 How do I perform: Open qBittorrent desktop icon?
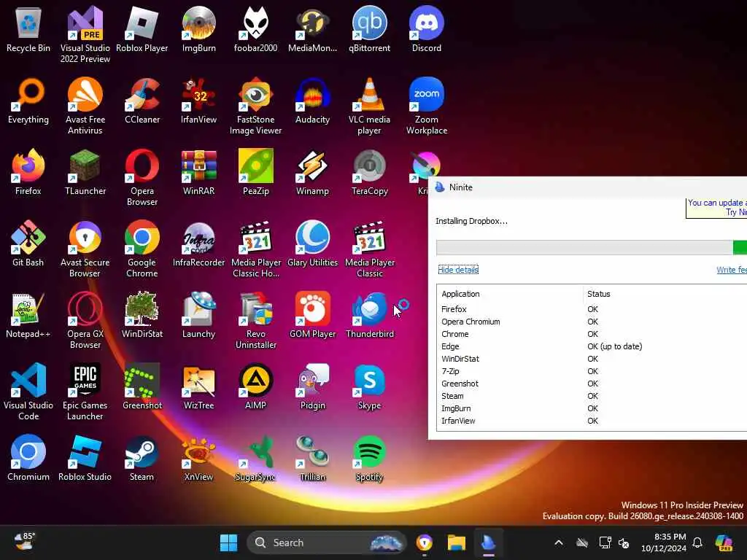369,29
